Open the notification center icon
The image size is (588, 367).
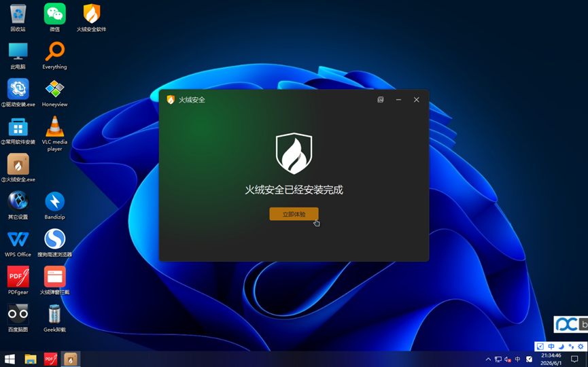574,359
